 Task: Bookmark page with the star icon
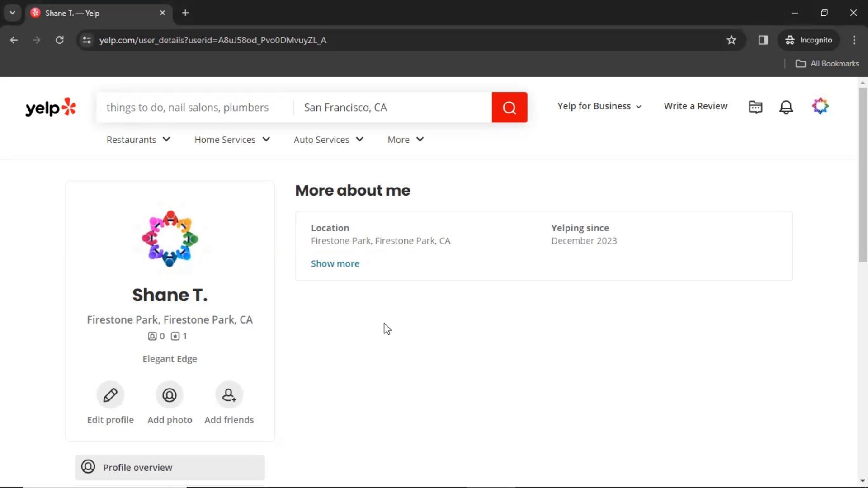[x=731, y=40]
